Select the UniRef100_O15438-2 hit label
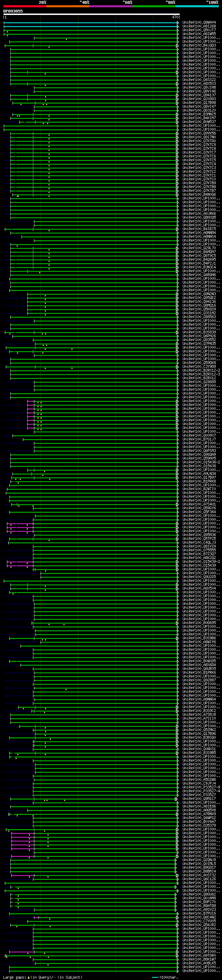This screenshot has height=980, width=222. click(x=201, y=462)
